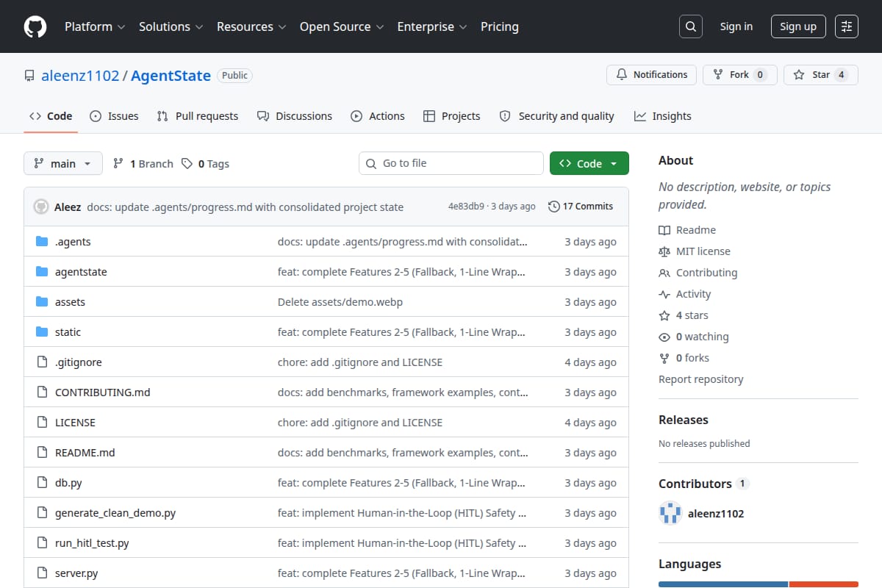
Task: Open the AgentState repository name link
Action: 171,76
